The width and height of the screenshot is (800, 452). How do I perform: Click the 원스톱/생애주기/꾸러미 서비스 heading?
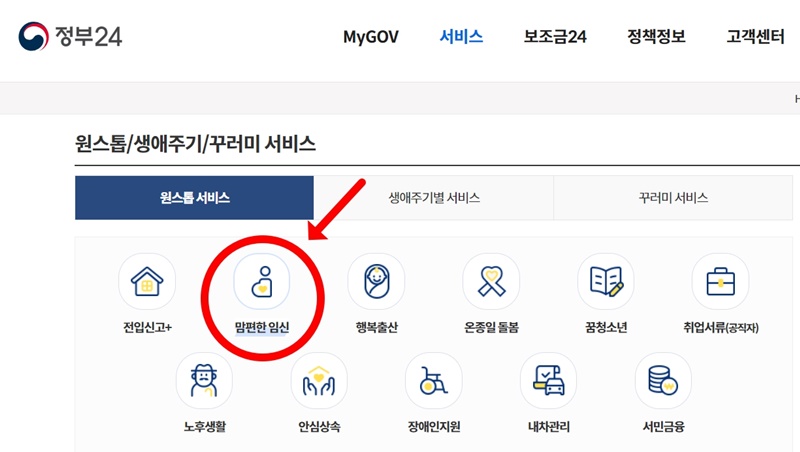195,144
